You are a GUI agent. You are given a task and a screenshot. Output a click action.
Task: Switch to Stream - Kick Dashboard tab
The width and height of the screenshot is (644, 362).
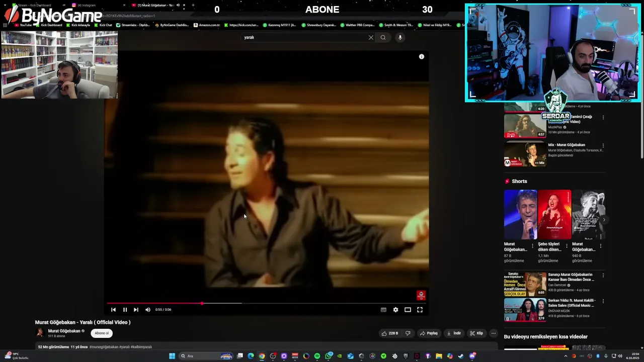38,5
